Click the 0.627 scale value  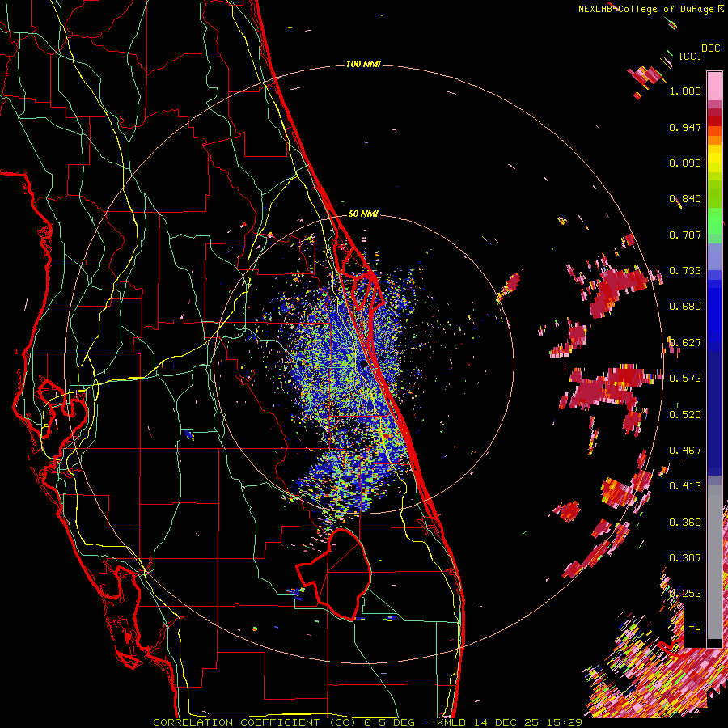685,343
